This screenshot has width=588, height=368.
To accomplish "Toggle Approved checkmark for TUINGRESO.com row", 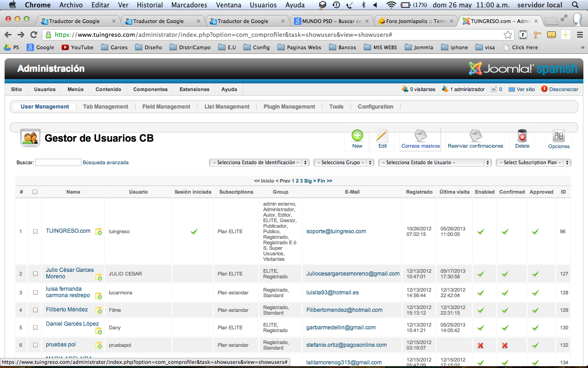I will (535, 231).
